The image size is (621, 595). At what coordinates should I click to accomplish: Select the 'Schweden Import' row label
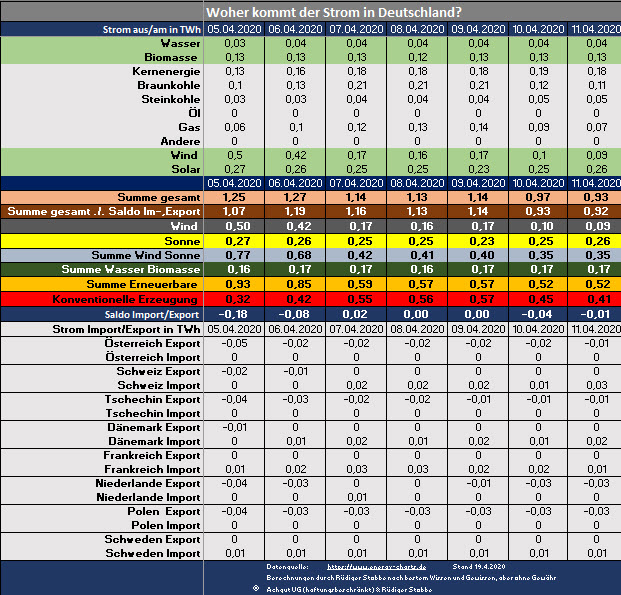click(154, 553)
